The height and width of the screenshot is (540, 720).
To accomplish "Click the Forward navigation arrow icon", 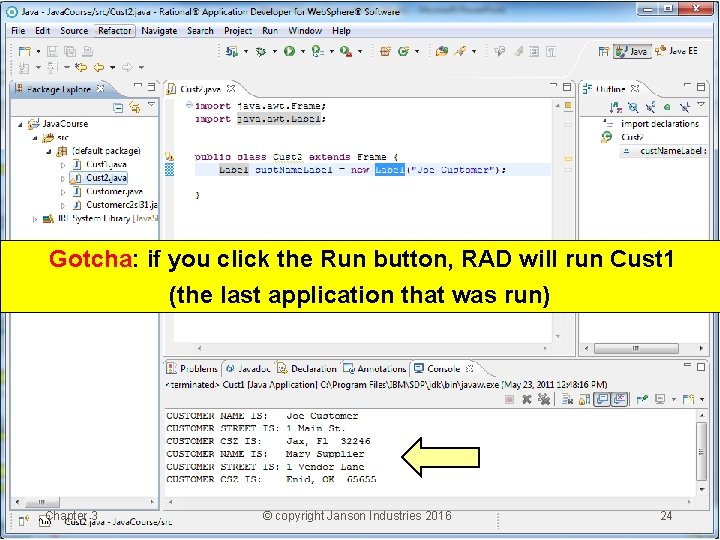I will [x=127, y=68].
